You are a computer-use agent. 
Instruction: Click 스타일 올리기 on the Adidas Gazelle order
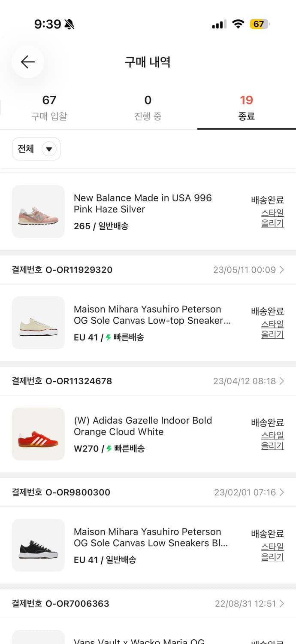[x=272, y=440]
